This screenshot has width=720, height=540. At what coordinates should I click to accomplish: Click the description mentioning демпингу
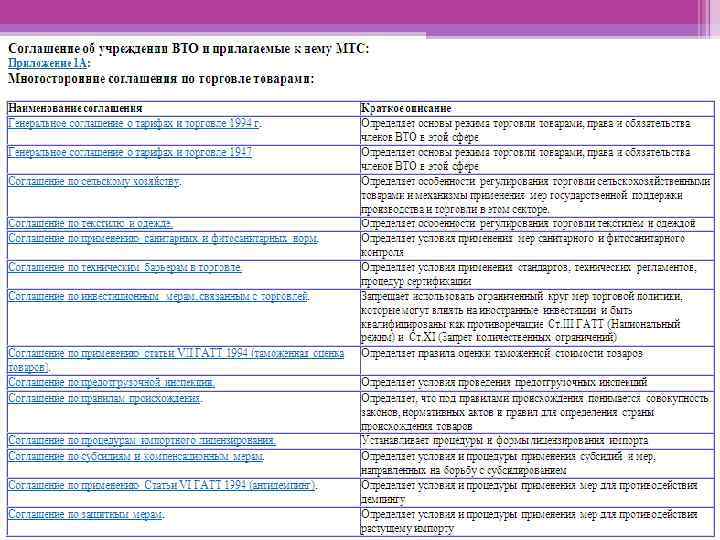pos(529,492)
